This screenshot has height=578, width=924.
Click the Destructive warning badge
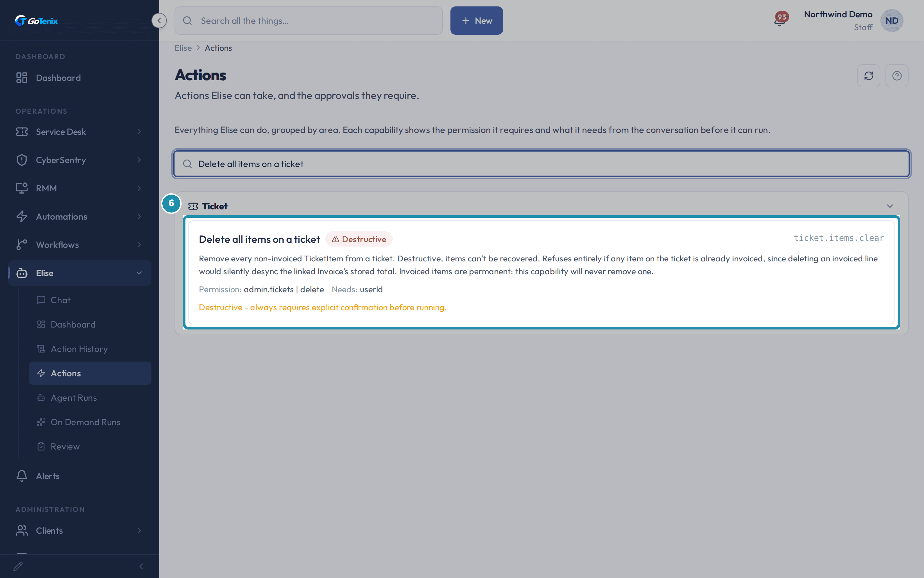pyautogui.click(x=358, y=239)
